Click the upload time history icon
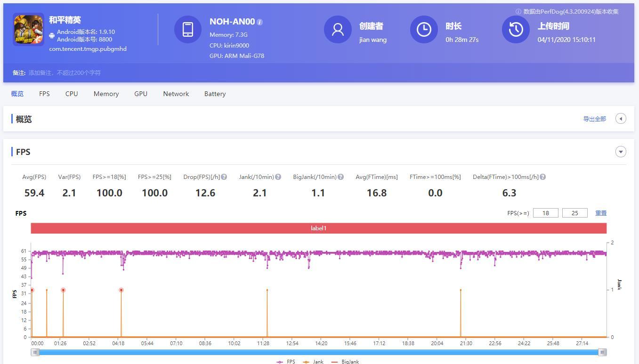 click(516, 29)
